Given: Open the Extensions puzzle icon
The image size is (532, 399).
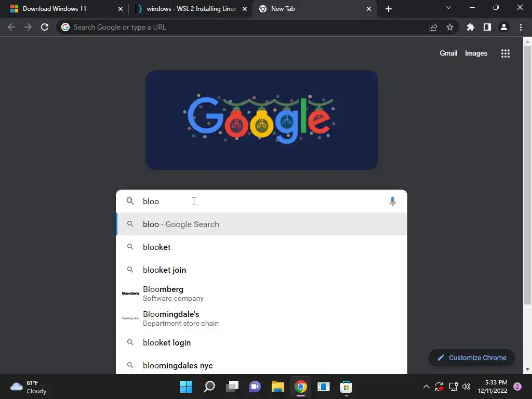Looking at the screenshot, I should pyautogui.click(x=471, y=27).
